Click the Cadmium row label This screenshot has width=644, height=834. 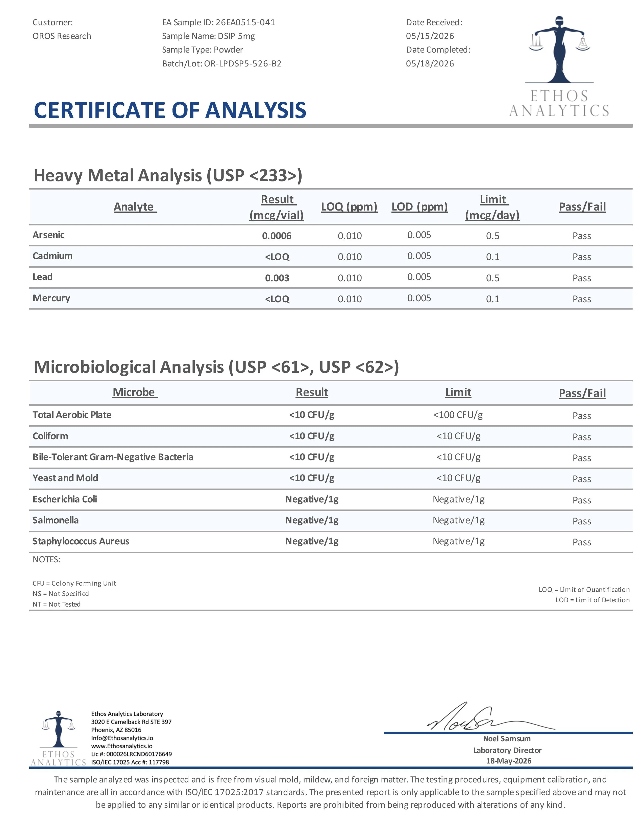(52, 256)
